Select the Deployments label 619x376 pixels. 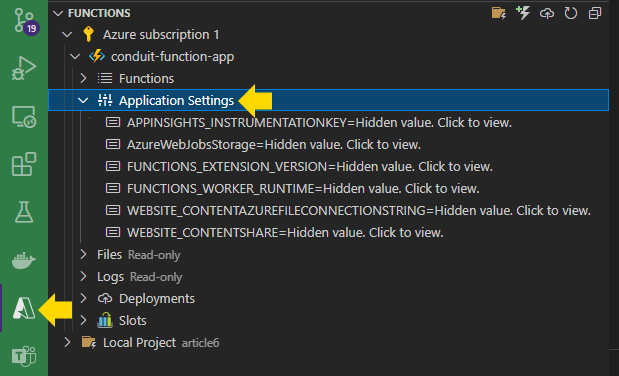157,299
